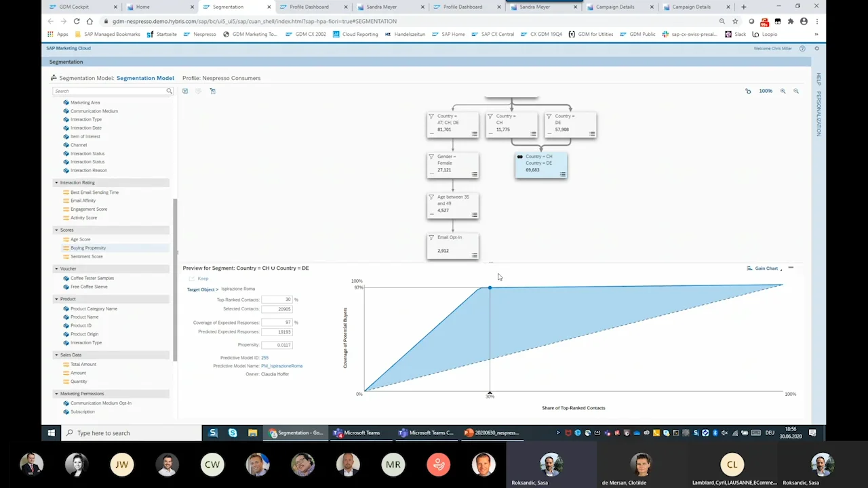This screenshot has width=868, height=488.
Task: Click the fit-to-screen icon beside 100%
Action: click(748, 91)
